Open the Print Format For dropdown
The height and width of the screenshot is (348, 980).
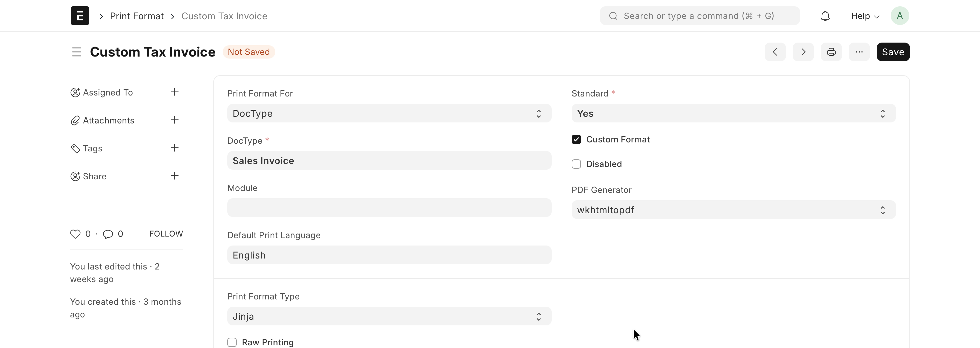(x=389, y=113)
